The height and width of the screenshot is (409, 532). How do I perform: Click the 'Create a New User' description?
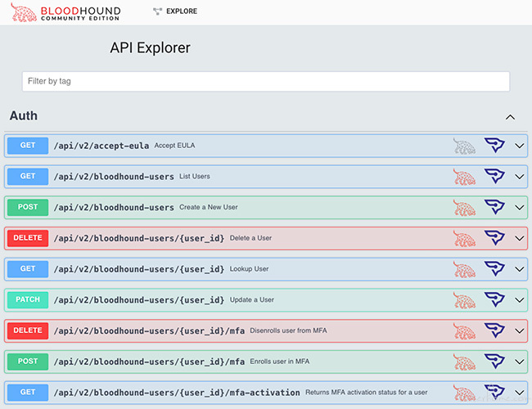tap(209, 207)
